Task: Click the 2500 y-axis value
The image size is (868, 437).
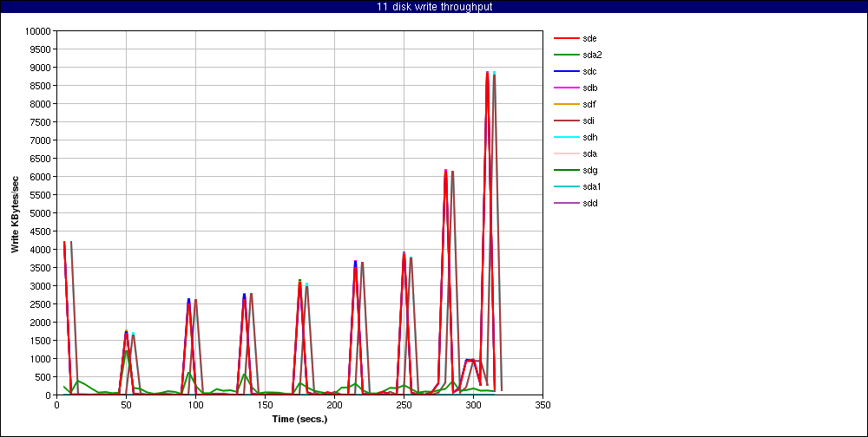Action: 41,304
